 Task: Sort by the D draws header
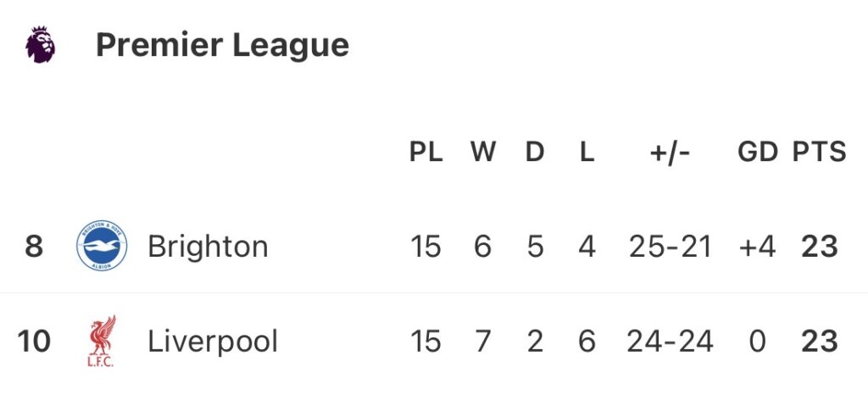pos(535,152)
